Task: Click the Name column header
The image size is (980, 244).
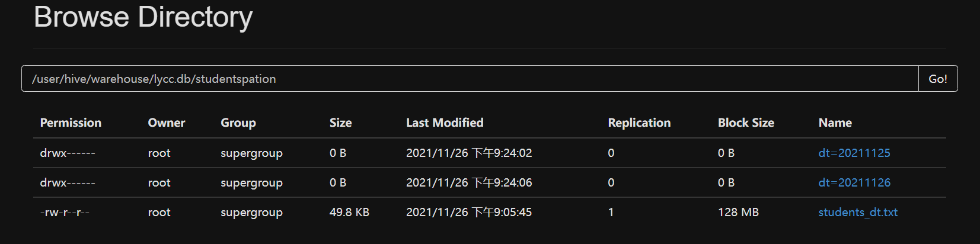Action: 835,123
